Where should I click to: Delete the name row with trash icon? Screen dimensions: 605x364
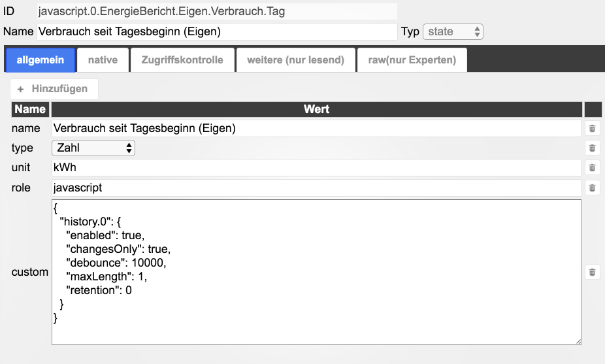(592, 129)
